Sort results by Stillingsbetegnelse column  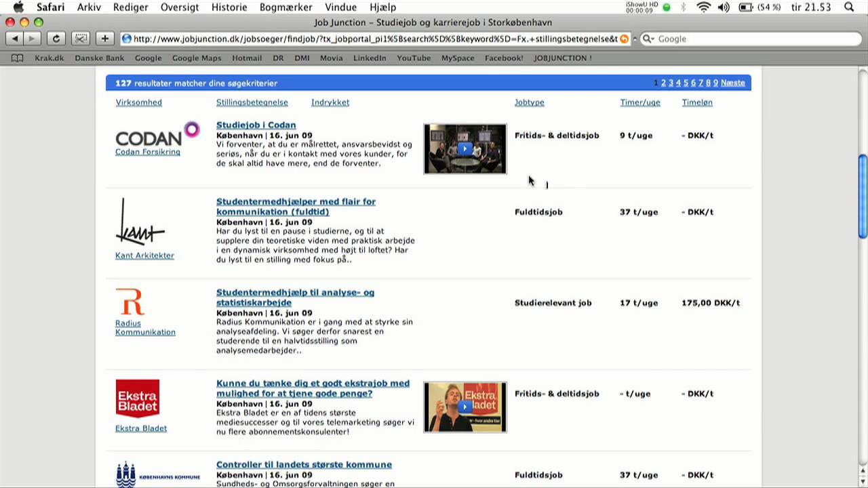pyautogui.click(x=252, y=102)
